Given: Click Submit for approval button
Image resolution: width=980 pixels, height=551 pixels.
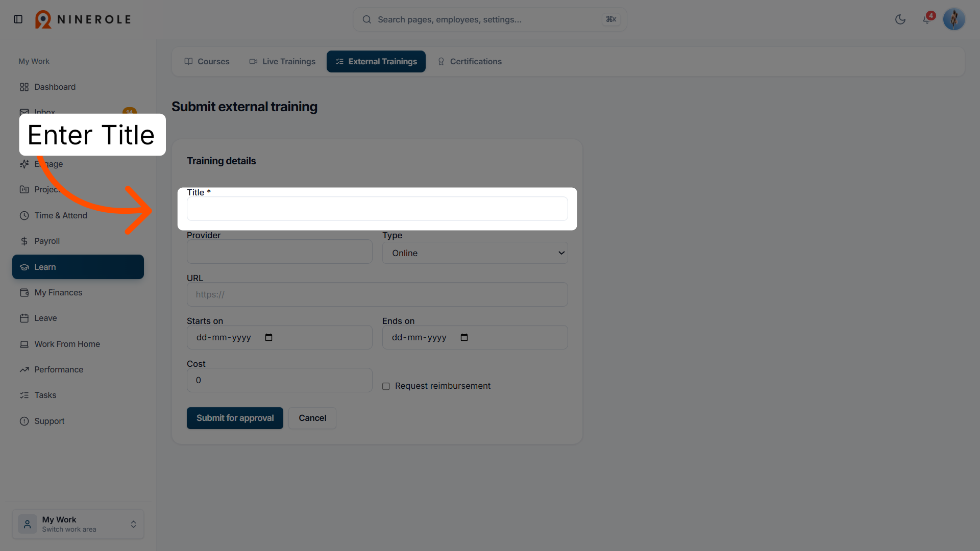Looking at the screenshot, I should 235,418.
